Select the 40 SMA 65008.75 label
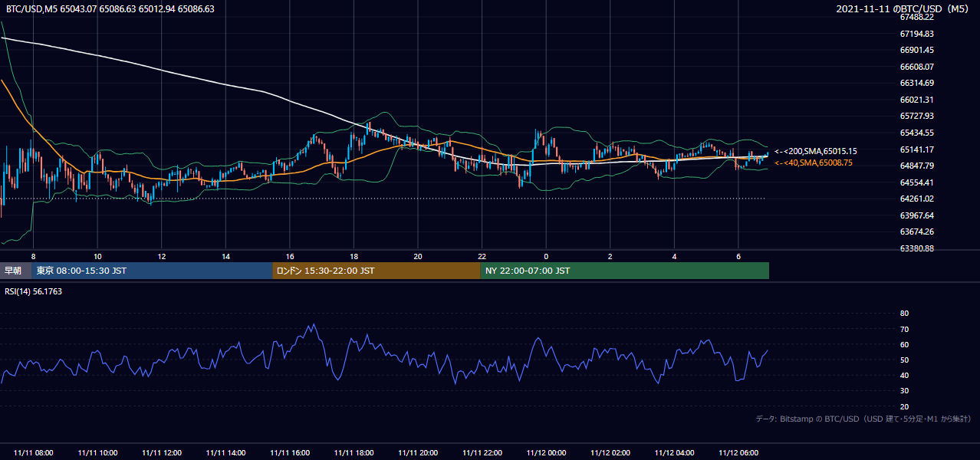This screenshot has height=460, width=980. tap(814, 163)
